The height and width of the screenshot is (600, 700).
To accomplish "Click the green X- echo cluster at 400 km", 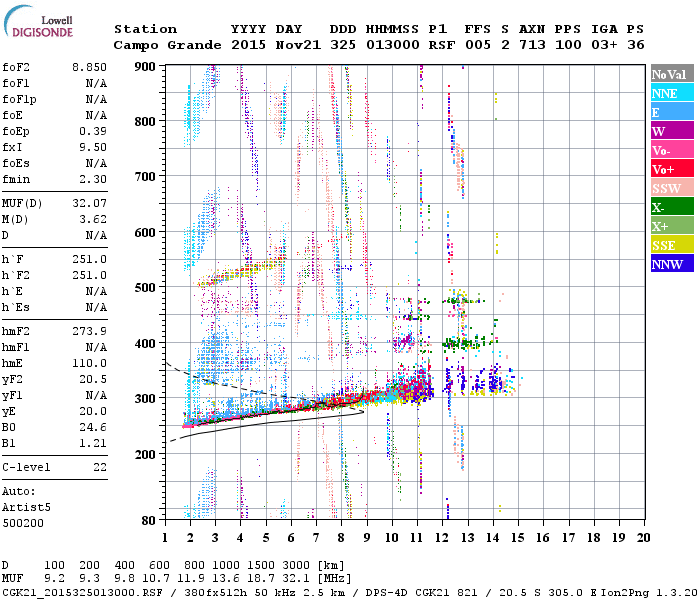I will click(x=469, y=343).
